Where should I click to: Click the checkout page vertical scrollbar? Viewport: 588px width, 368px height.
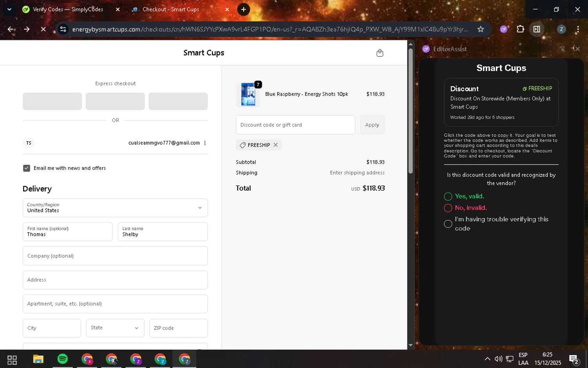point(410,111)
